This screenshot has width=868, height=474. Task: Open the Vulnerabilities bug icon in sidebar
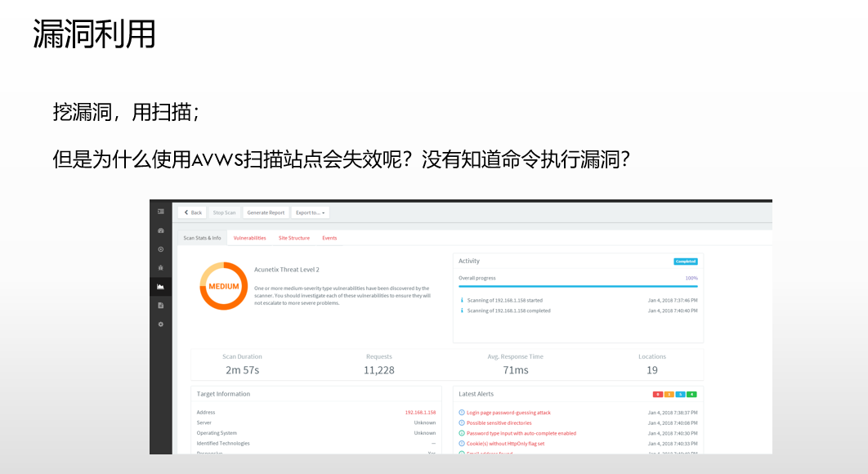pyautogui.click(x=160, y=268)
